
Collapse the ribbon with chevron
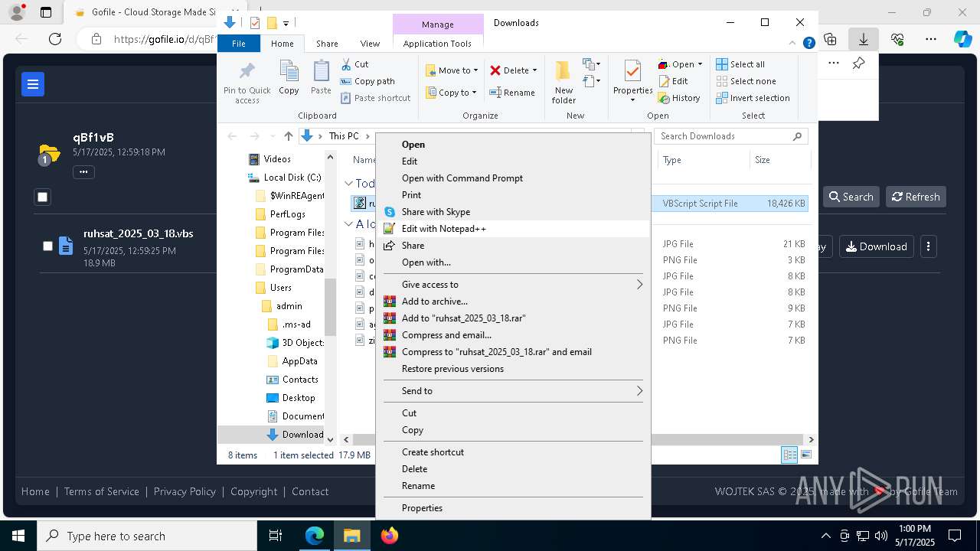[x=794, y=44]
